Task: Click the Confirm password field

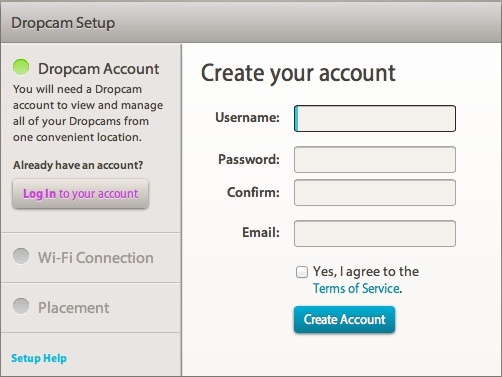Action: pyautogui.click(x=375, y=192)
